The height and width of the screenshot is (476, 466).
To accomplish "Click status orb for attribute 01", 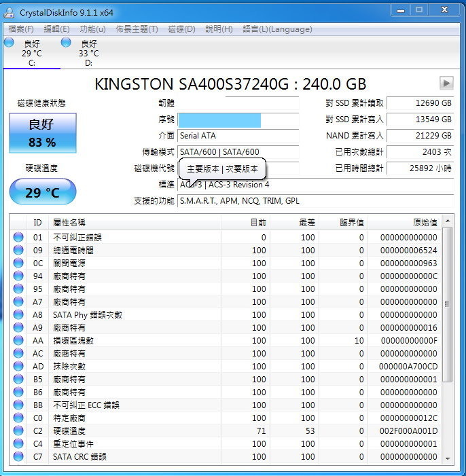I will [x=18, y=237].
